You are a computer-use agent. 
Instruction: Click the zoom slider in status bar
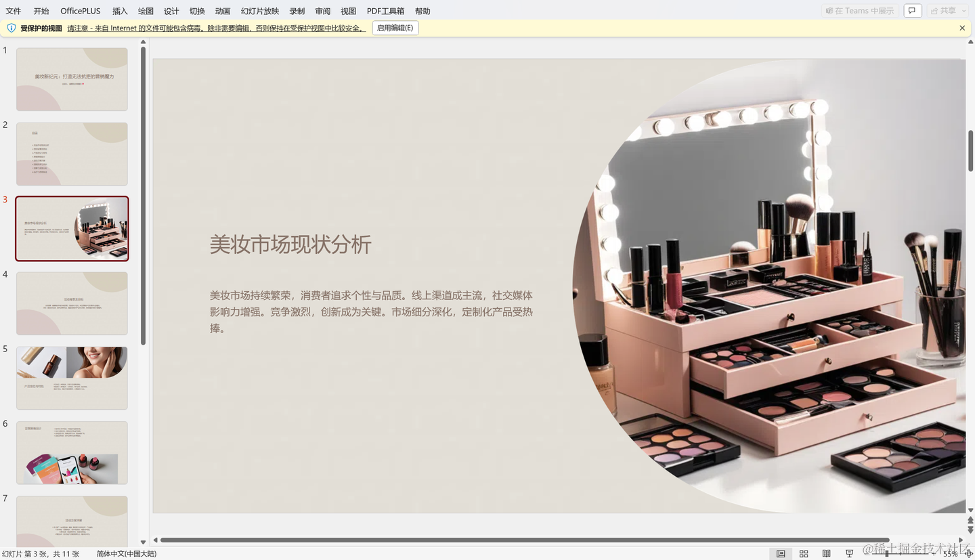(x=887, y=554)
